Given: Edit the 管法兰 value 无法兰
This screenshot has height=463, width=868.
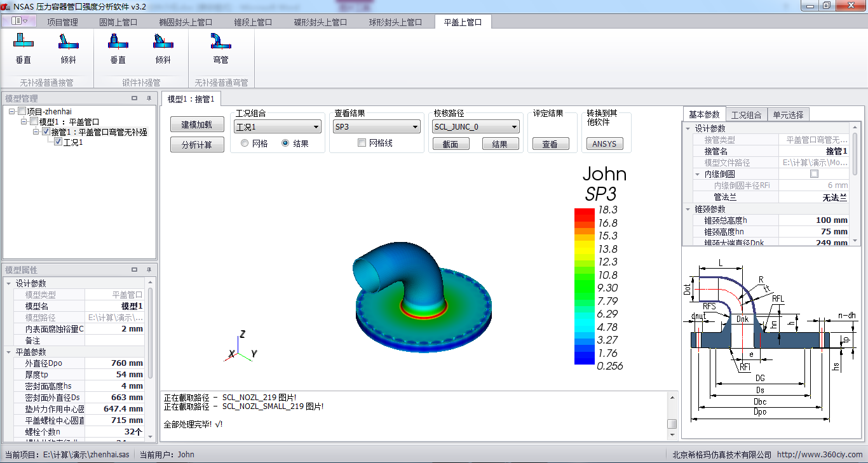Looking at the screenshot, I should click(814, 198).
